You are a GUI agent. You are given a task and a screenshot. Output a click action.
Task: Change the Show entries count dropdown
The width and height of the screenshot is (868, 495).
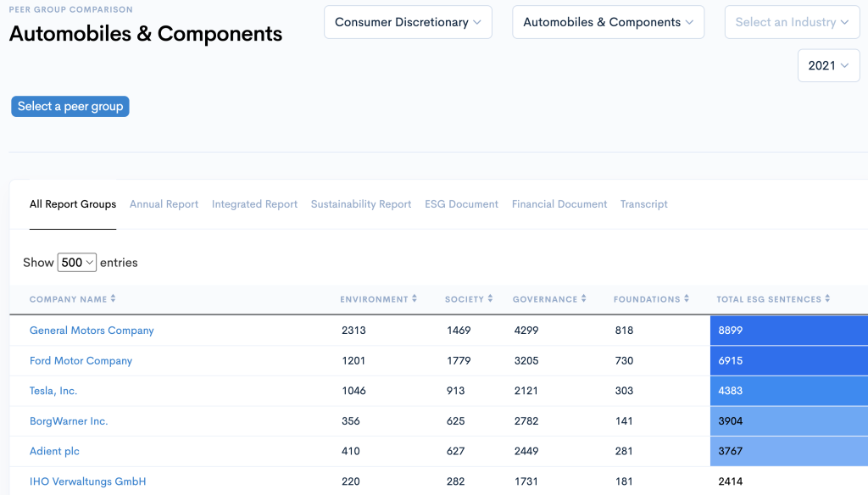click(x=77, y=262)
